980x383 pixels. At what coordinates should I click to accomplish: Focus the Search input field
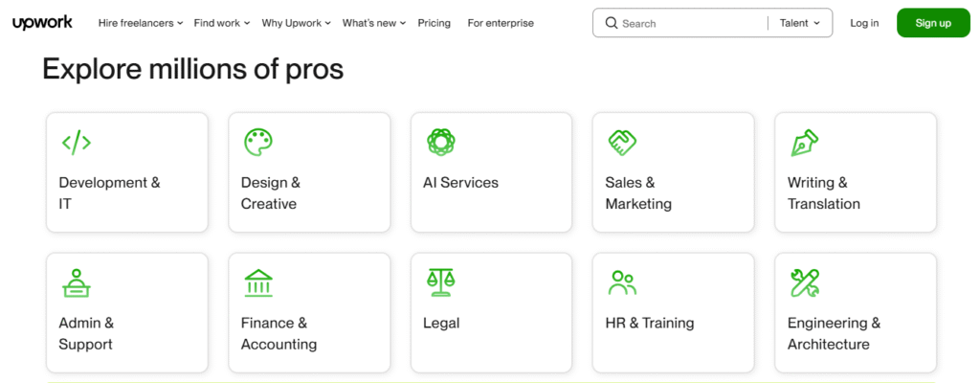pyautogui.click(x=689, y=23)
